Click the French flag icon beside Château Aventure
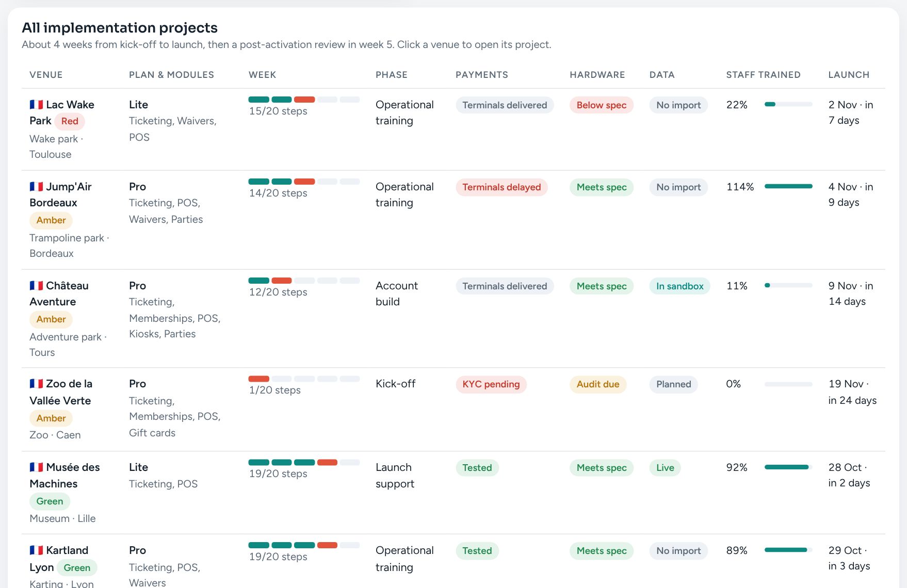 36,286
